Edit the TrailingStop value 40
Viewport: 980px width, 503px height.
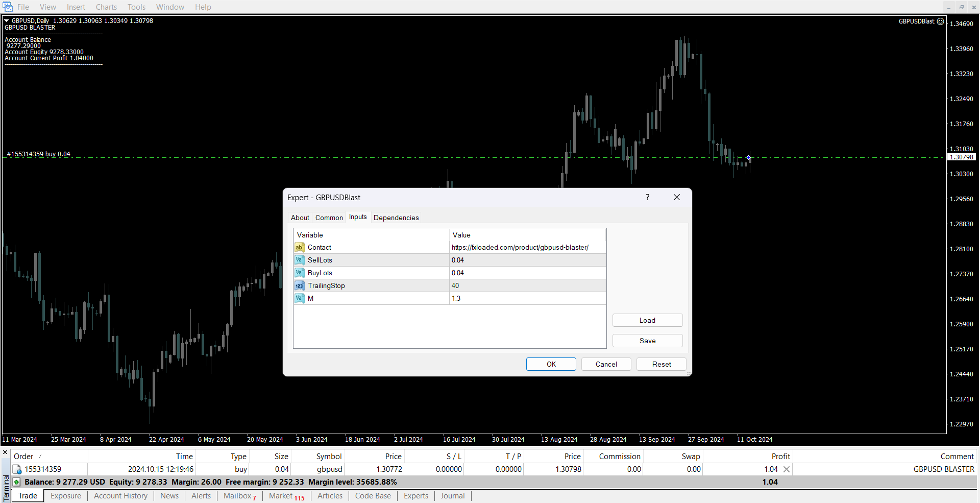click(527, 286)
